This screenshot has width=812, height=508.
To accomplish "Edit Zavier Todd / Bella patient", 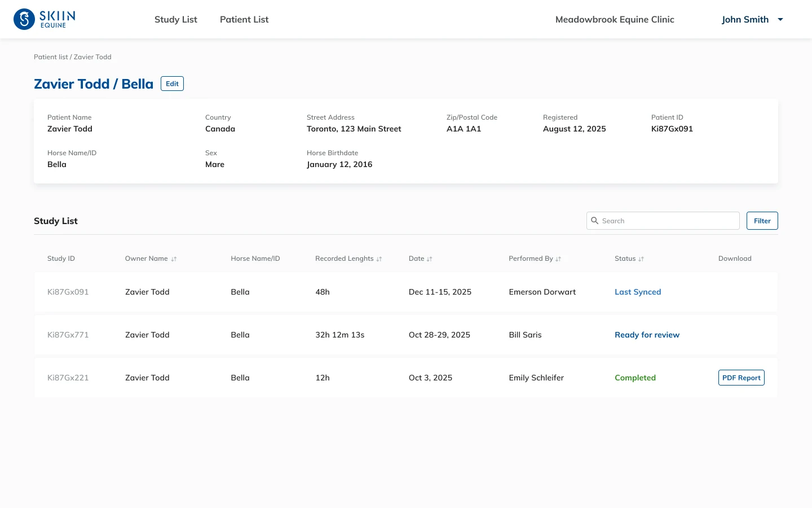I will [x=172, y=84].
